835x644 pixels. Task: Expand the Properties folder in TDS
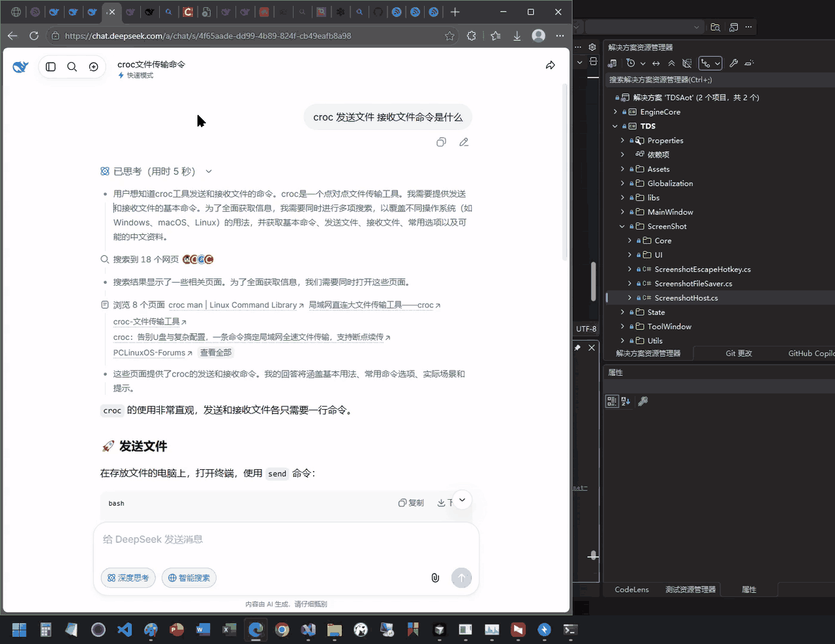[622, 140]
